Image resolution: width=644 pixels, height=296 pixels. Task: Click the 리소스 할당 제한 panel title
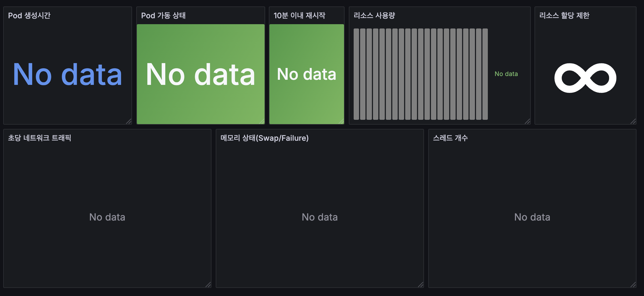pos(564,16)
